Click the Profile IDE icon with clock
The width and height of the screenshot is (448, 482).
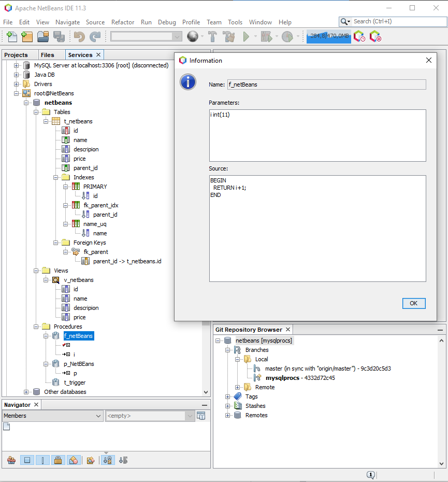click(x=359, y=36)
